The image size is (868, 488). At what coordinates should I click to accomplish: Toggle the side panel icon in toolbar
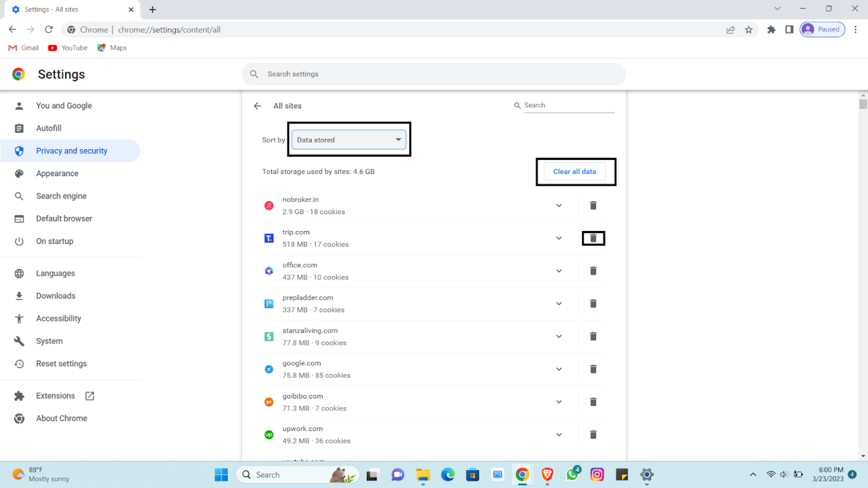pyautogui.click(x=789, y=29)
